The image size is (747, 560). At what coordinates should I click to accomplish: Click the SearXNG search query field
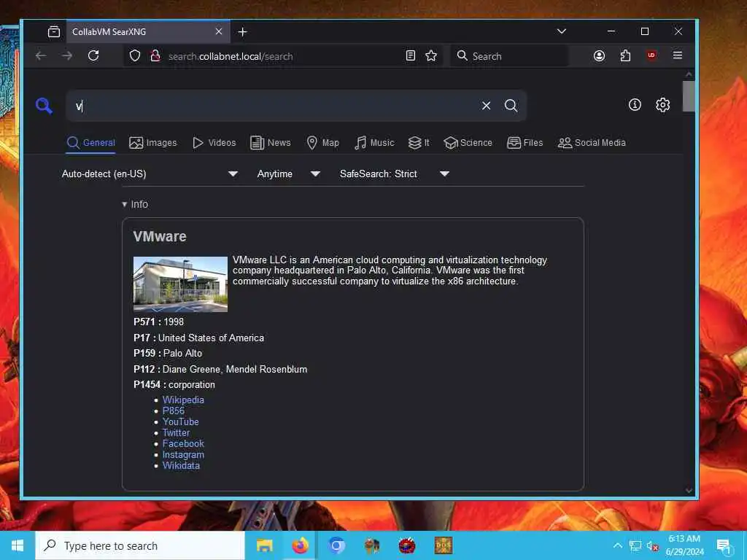[x=274, y=106]
